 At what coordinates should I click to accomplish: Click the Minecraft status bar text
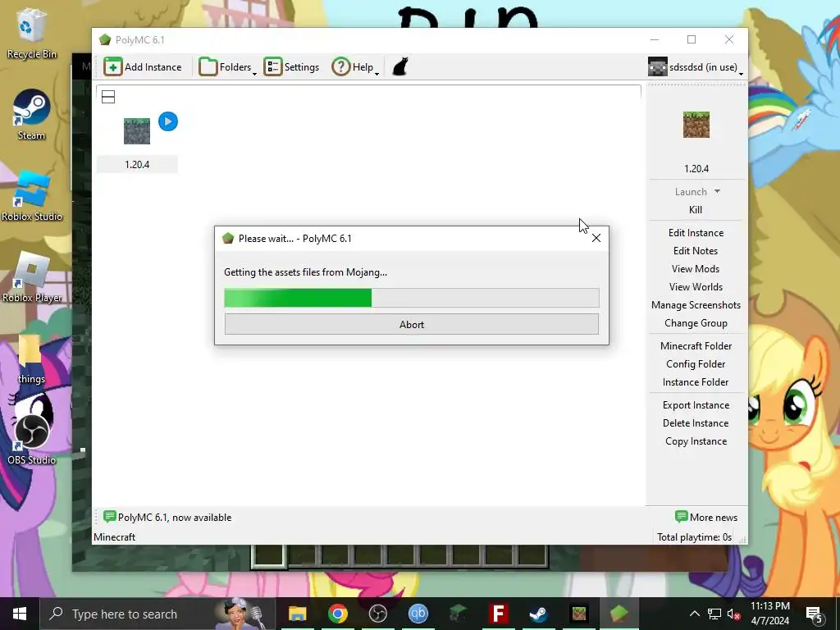(115, 537)
